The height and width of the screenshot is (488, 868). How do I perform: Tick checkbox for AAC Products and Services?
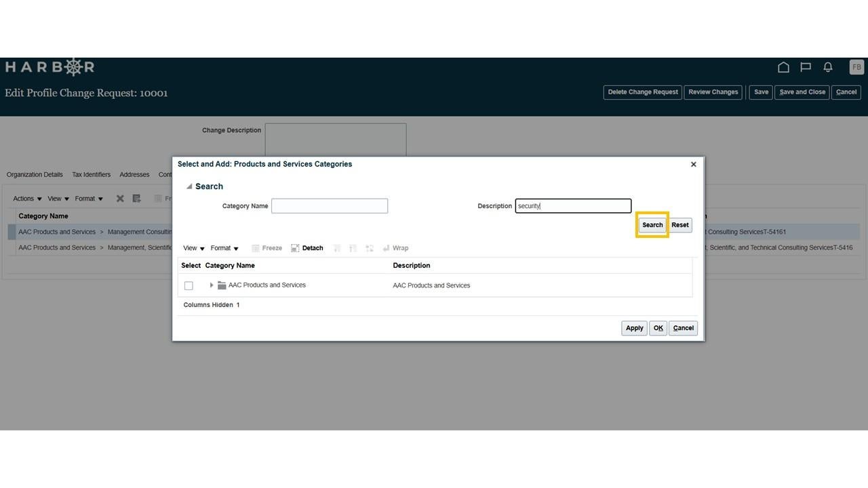click(x=189, y=286)
